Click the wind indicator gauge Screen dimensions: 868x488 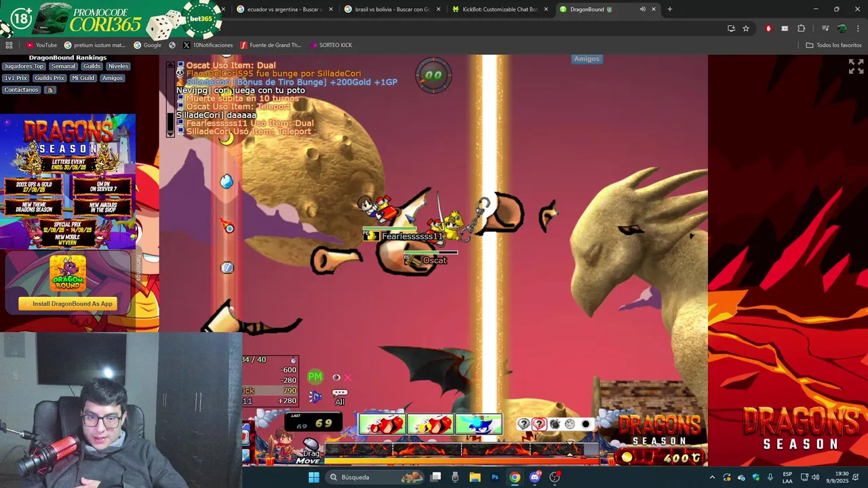coord(434,75)
